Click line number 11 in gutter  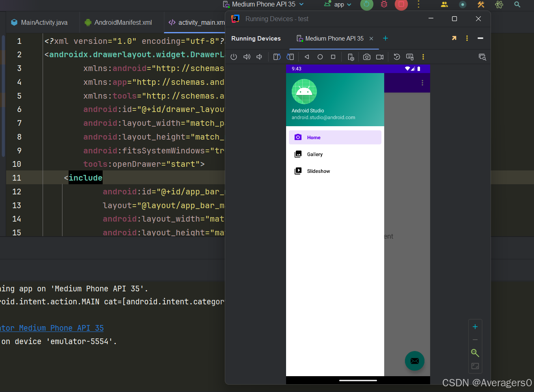point(17,178)
